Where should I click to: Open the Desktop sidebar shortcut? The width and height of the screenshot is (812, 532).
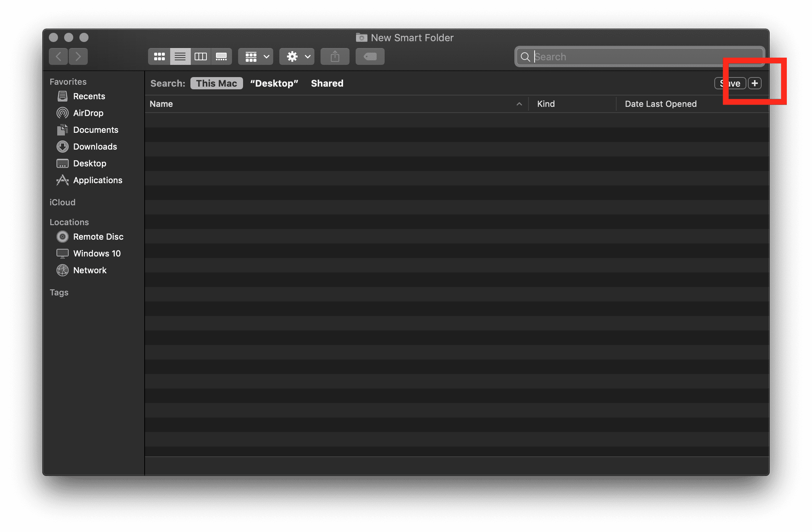89,163
